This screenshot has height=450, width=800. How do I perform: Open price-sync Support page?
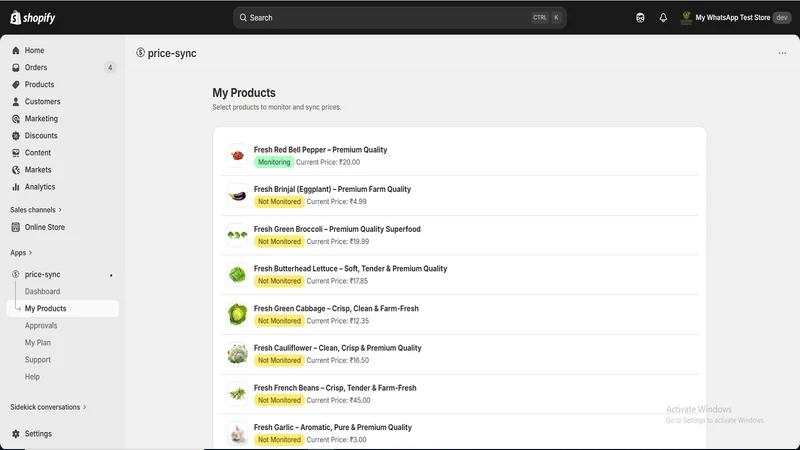[x=38, y=360]
